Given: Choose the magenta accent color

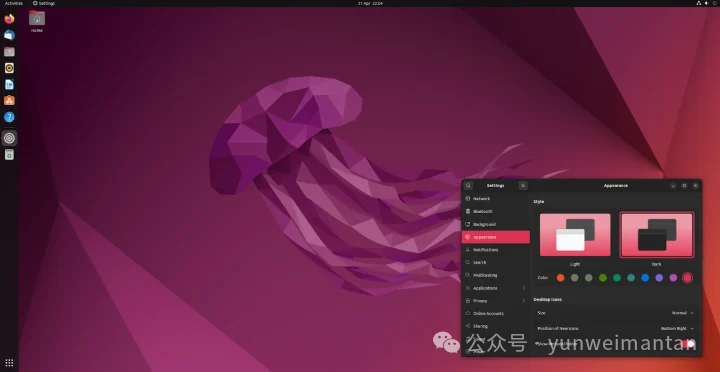Looking at the screenshot, I should pos(673,278).
